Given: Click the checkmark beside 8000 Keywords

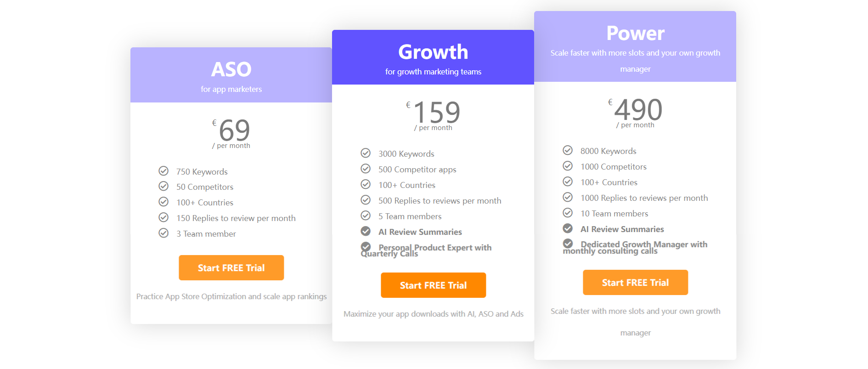Looking at the screenshot, I should [568, 150].
